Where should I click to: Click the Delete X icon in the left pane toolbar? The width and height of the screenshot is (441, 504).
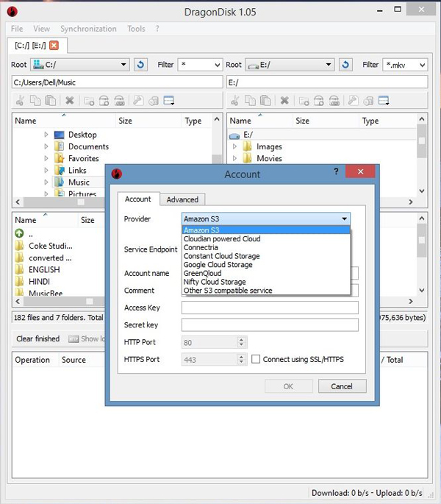69,101
